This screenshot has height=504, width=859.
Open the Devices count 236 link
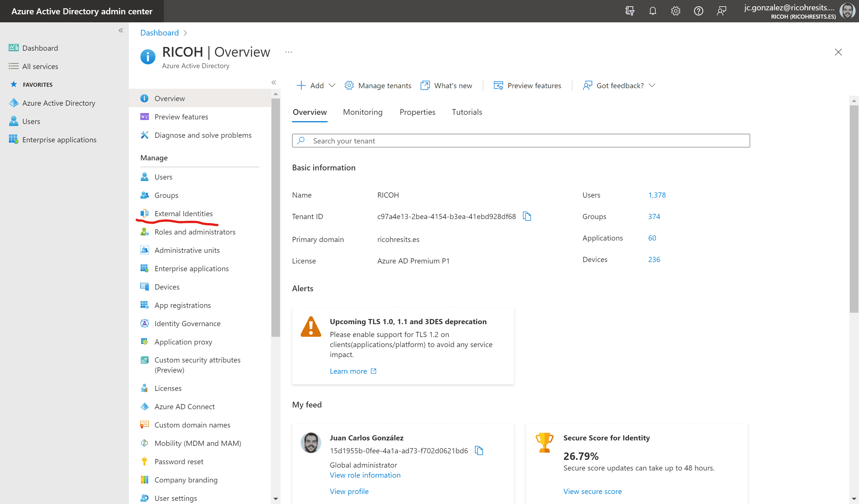654,259
